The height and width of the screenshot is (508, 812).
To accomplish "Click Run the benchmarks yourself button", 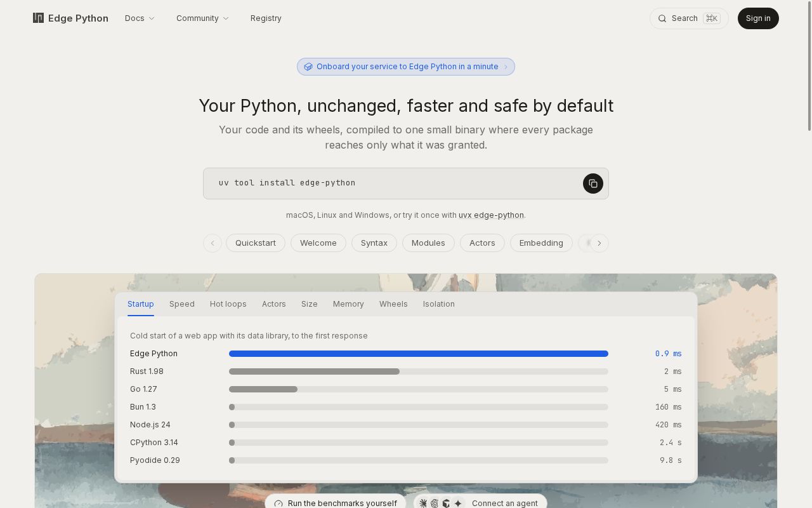I will pyautogui.click(x=336, y=502).
